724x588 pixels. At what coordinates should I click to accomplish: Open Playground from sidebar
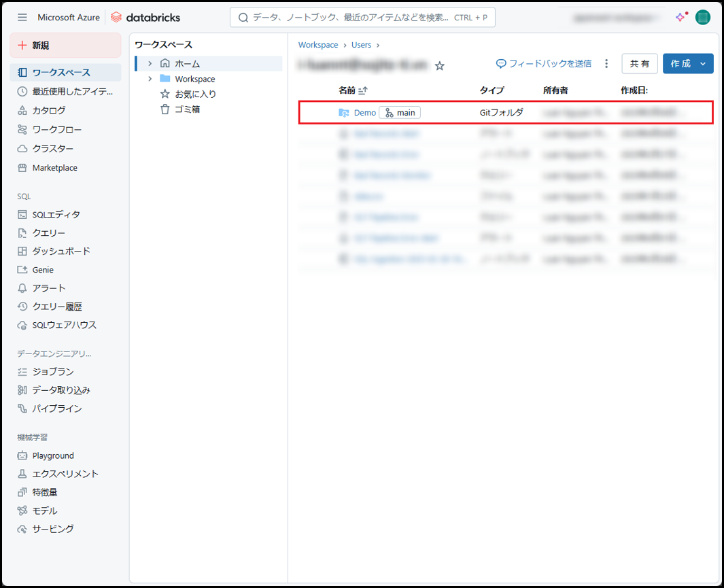65,455
